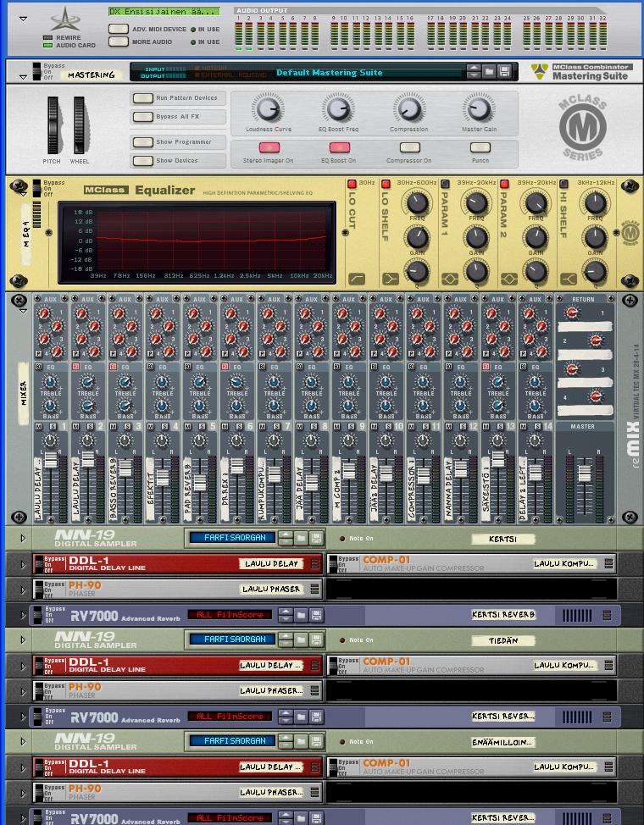Click the Run Pattern Devices button
This screenshot has width=644, height=825.
pos(142,98)
